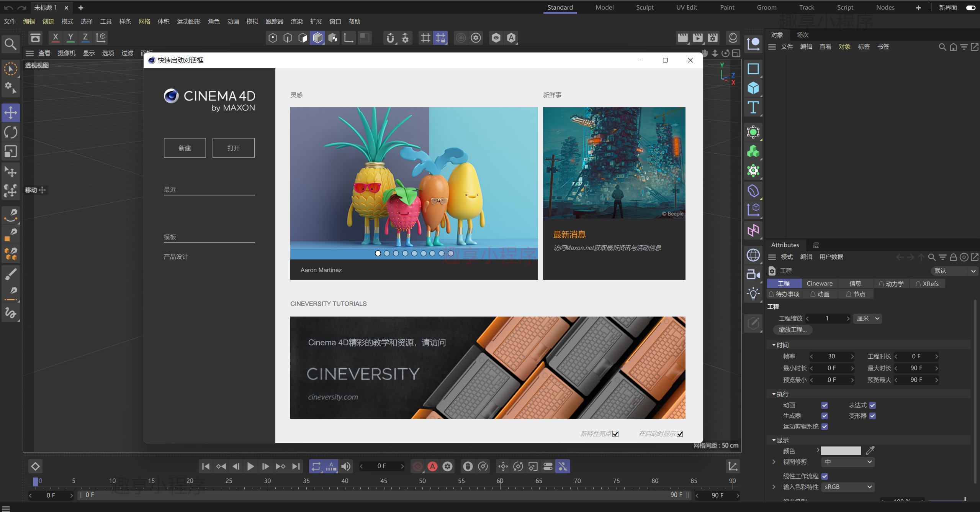Image resolution: width=980 pixels, height=512 pixels.
Task: Go to start of timeline
Action: pyautogui.click(x=206, y=466)
